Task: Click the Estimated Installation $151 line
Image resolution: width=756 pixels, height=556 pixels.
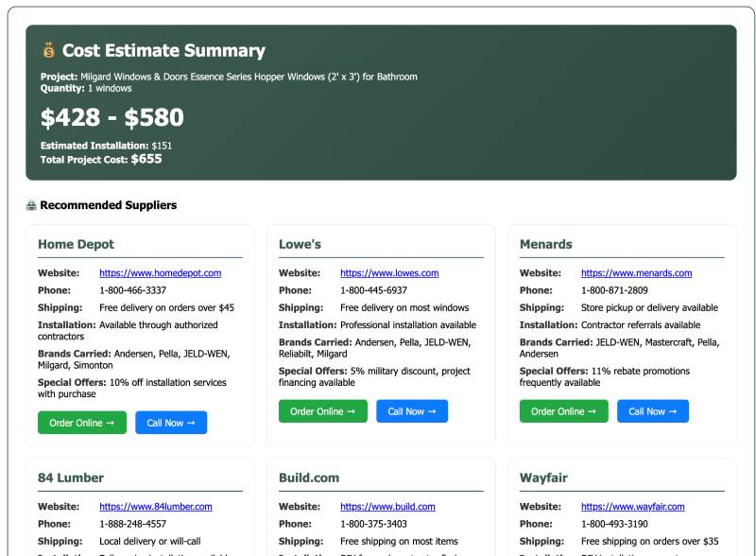Action: pos(106,146)
